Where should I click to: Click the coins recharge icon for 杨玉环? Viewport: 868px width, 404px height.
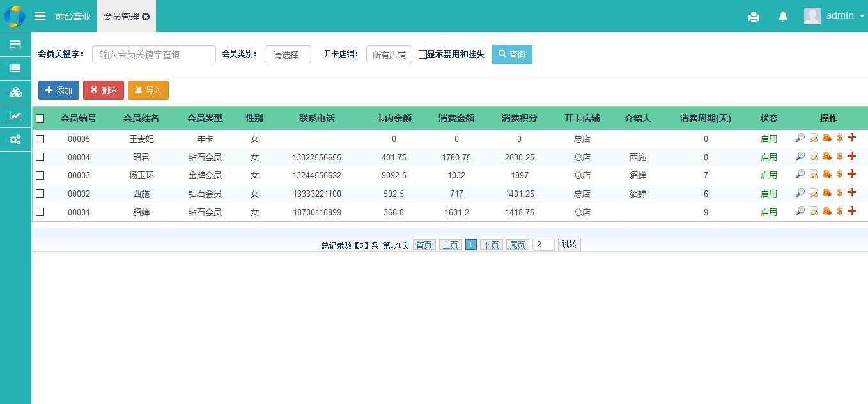coord(826,175)
